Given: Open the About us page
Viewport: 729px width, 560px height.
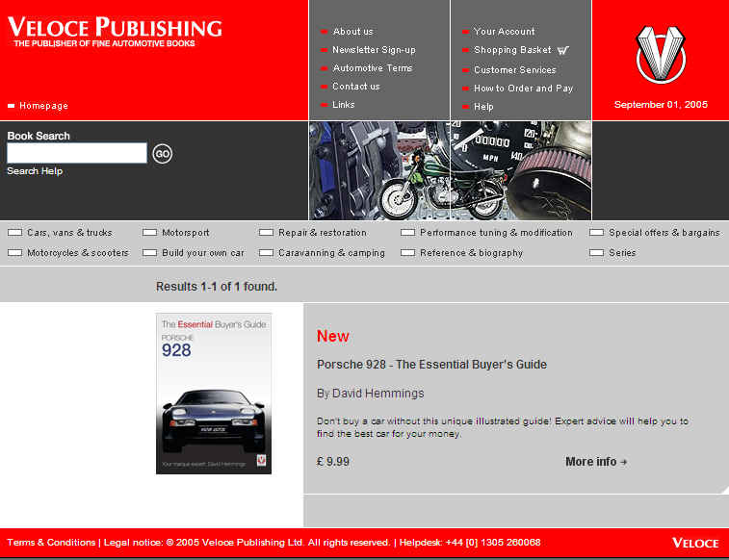Looking at the screenshot, I should pos(352,32).
